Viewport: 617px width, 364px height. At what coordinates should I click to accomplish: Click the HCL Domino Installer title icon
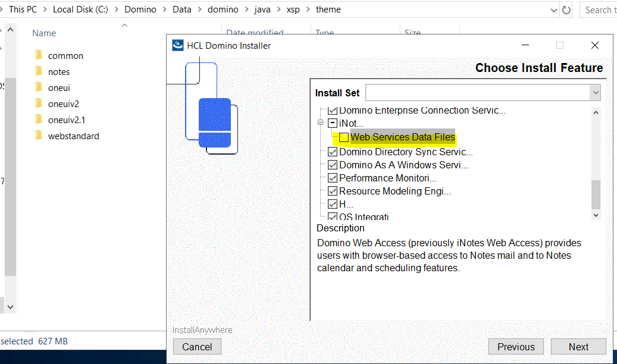click(177, 45)
